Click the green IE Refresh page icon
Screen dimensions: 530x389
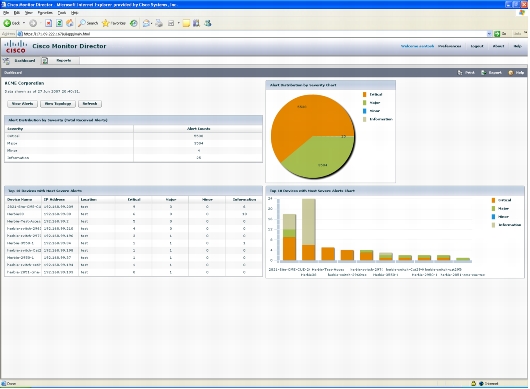[59, 23]
